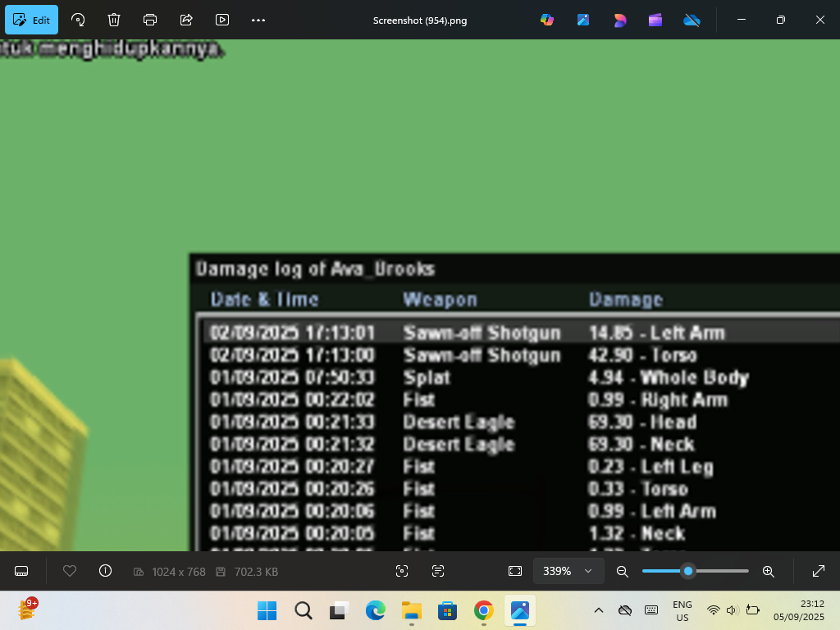Click the 42.90 - Torso damage entry

pyautogui.click(x=642, y=355)
